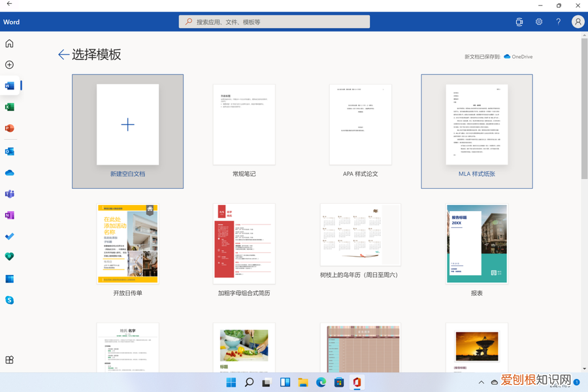Click the Create new (+) sidebar icon
The image size is (588, 392).
coord(9,65)
